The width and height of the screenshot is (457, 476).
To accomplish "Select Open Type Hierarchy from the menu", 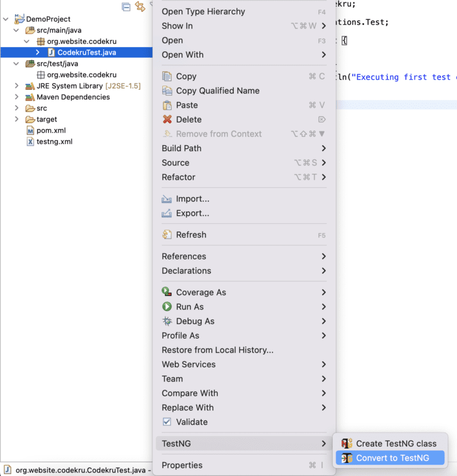I will tap(202, 11).
